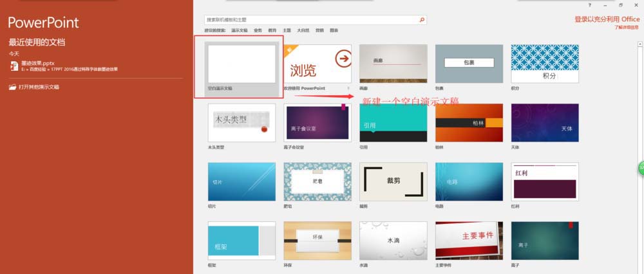
Task: Select the 裁剪 template
Action: pyautogui.click(x=393, y=182)
